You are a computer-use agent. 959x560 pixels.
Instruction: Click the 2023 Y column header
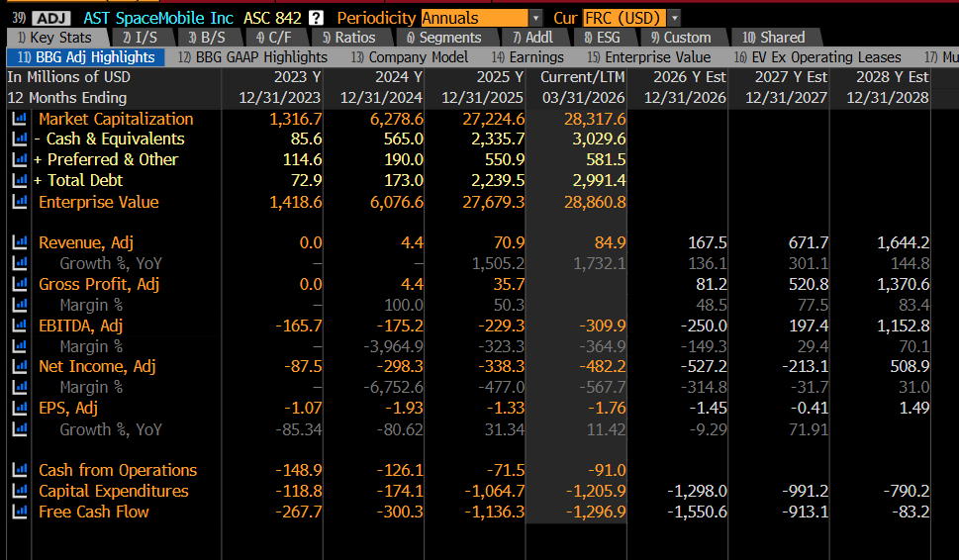[x=297, y=77]
